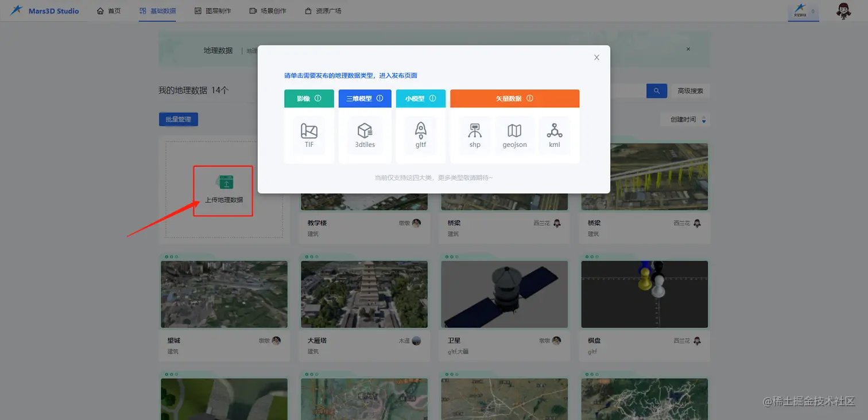This screenshot has height=420, width=868.
Task: Switch to the 图层制作 tab
Action: click(212, 11)
